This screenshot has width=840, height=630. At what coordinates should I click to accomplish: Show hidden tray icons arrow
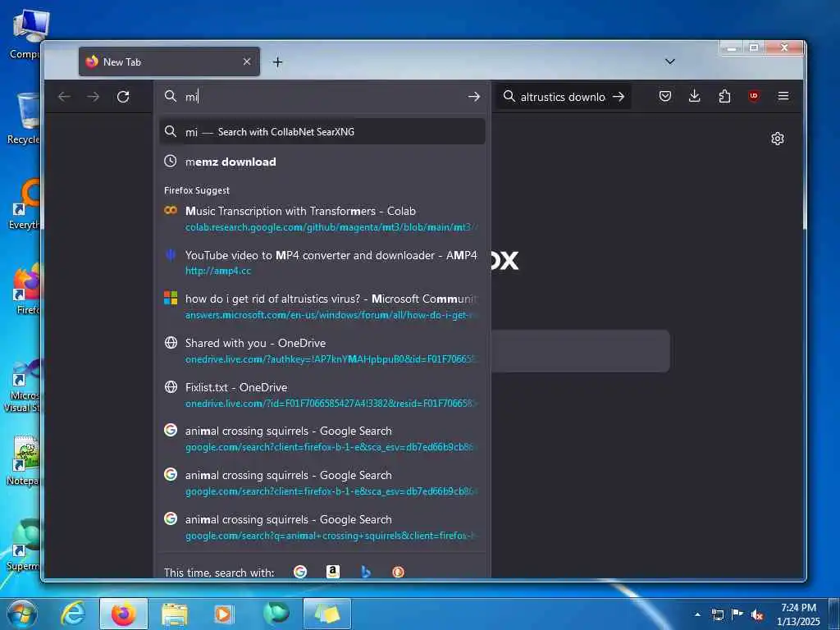pyautogui.click(x=697, y=614)
